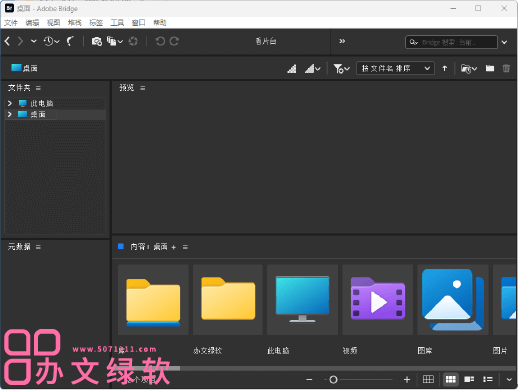Viewport: 518px width, 390px height.
Task: Click the thumbnail size slider handle
Action: click(333, 380)
